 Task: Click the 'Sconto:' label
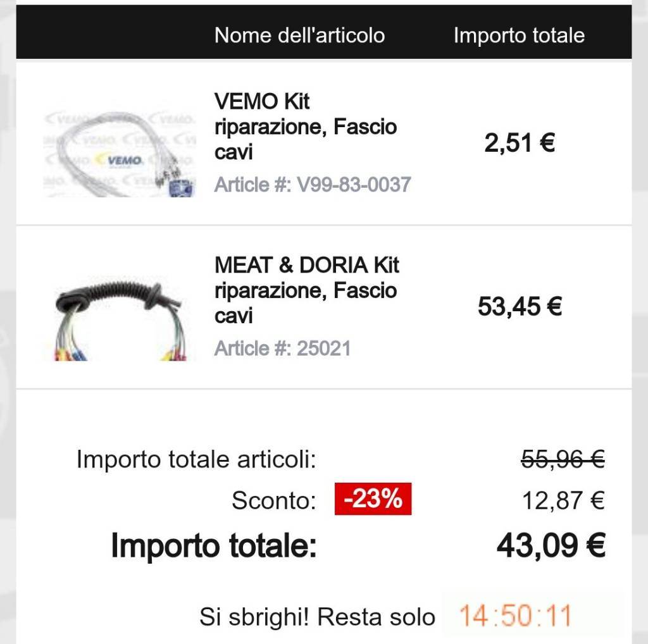coord(273,501)
